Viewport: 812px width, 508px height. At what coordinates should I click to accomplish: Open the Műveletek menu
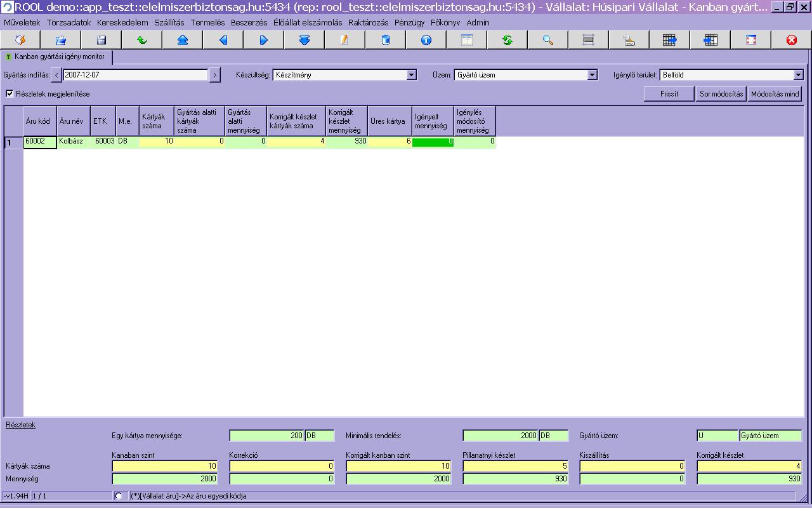[x=22, y=22]
